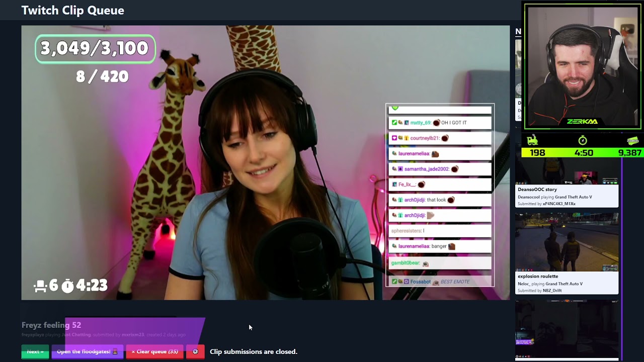Click the Freyz feeling 52 clip title
This screenshot has width=644, height=362.
[x=51, y=325]
